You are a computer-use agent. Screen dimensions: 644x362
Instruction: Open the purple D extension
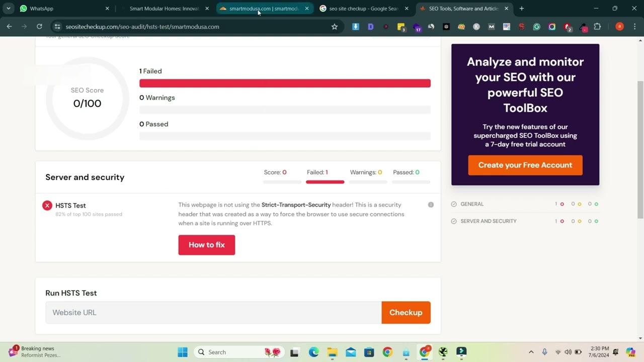tap(371, 27)
